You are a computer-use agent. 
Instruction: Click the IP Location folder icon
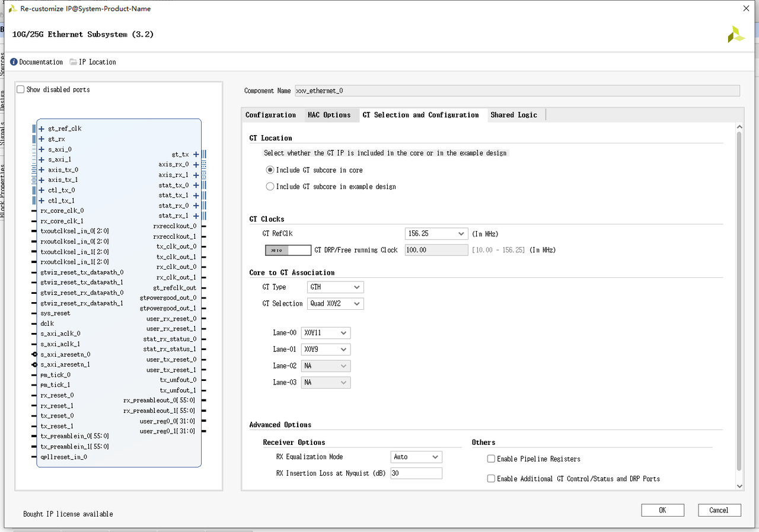coord(73,62)
